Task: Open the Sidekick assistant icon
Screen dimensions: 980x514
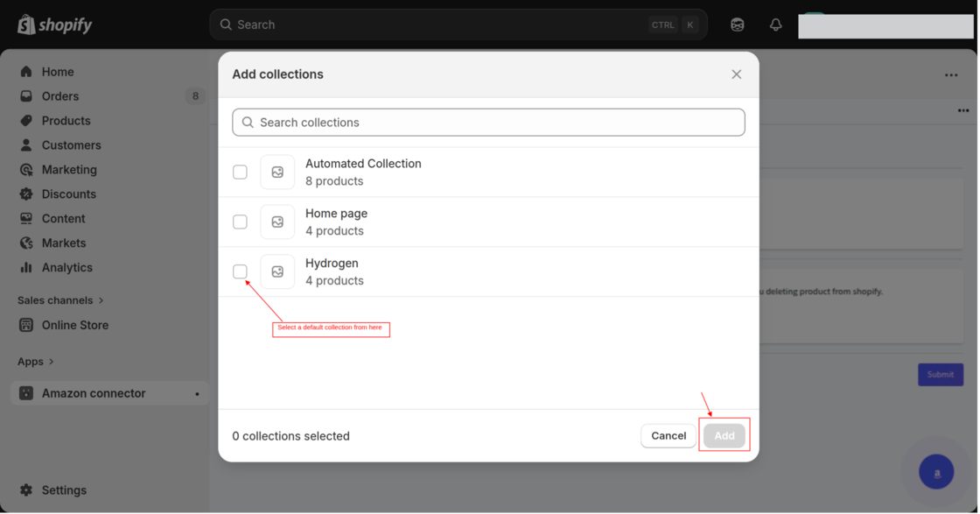Action: 738,25
